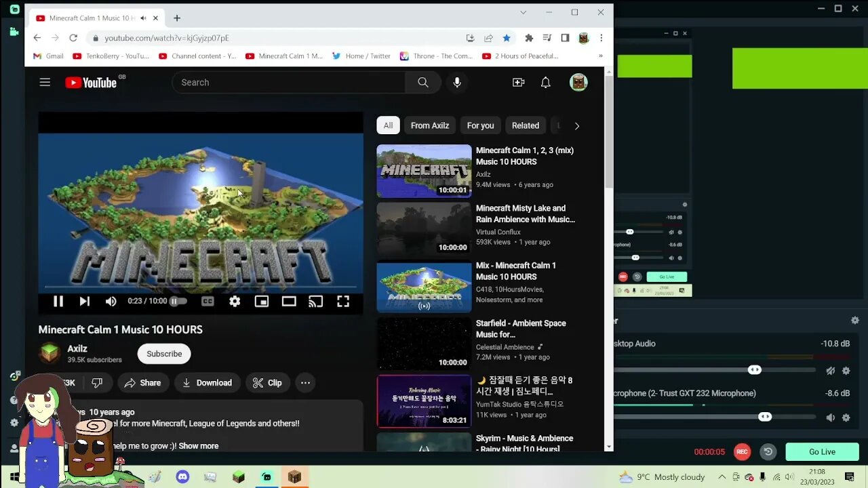Open Desktop Audio source settings gear

pos(846,371)
